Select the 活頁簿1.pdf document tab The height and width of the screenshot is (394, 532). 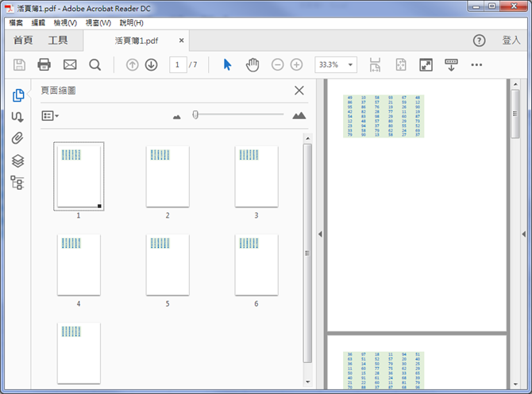137,41
